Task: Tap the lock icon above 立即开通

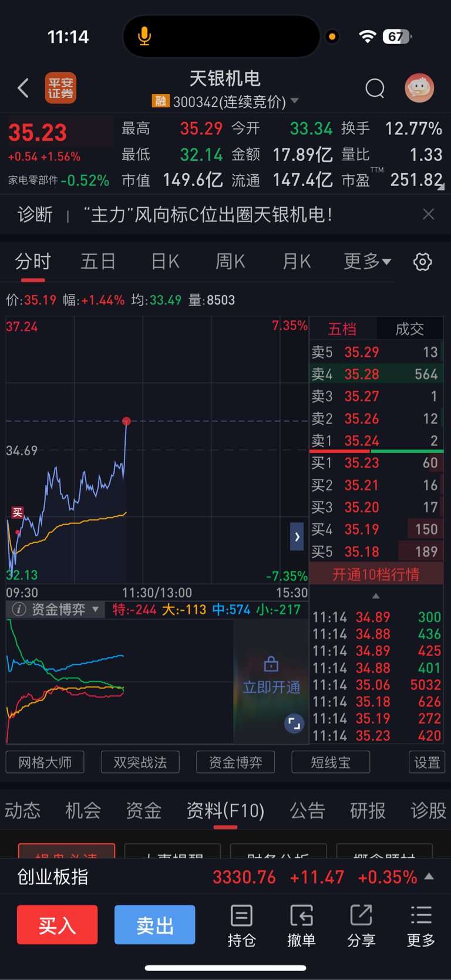Action: 271,664
